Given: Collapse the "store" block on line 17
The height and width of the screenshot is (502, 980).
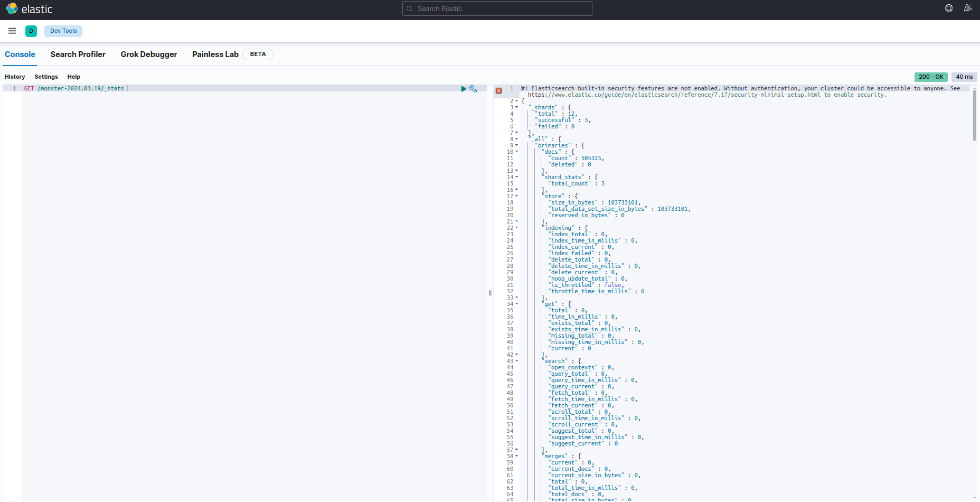Looking at the screenshot, I should point(517,196).
